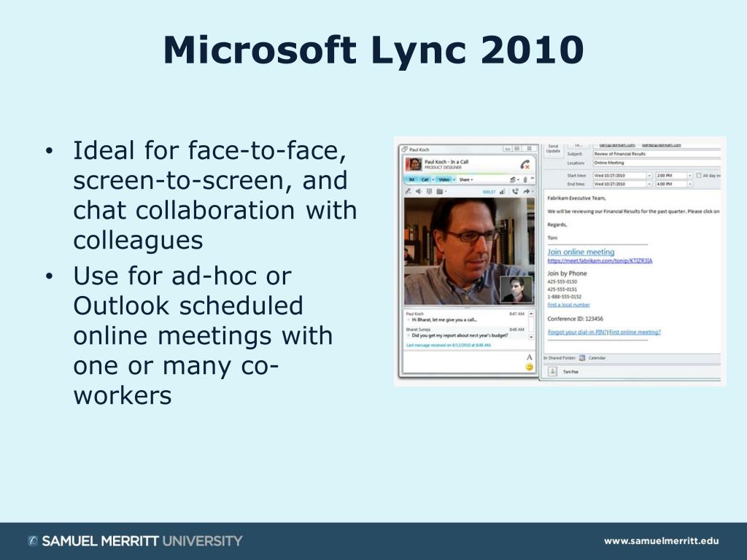Open the 2:00 PM start time dropdown
747x560 pixels.
pos(689,176)
